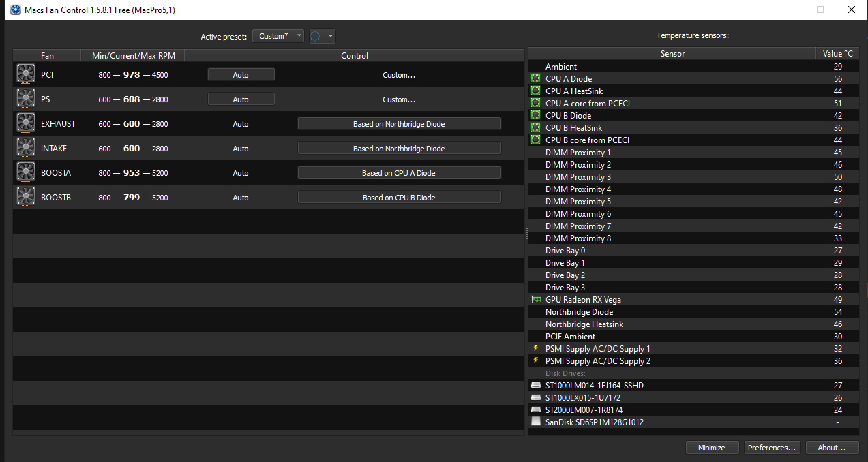This screenshot has height=462, width=868.
Task: Select the DIMM Proximity 3 row
Action: [x=694, y=177]
